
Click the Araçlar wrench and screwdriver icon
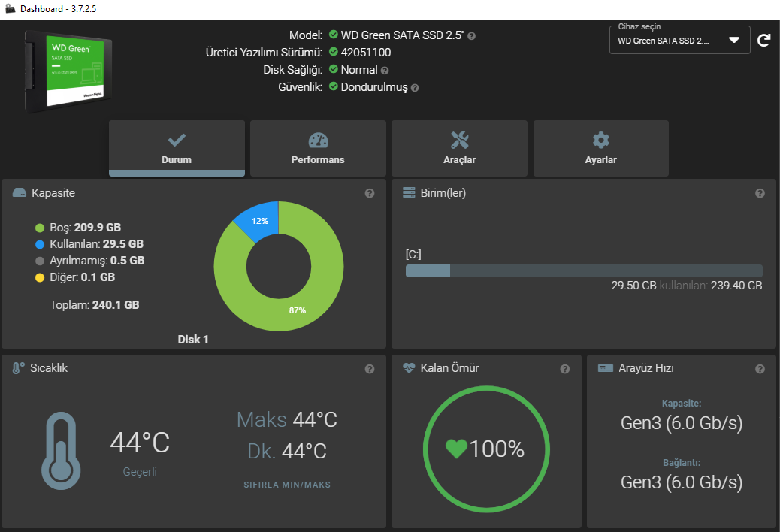coord(460,141)
